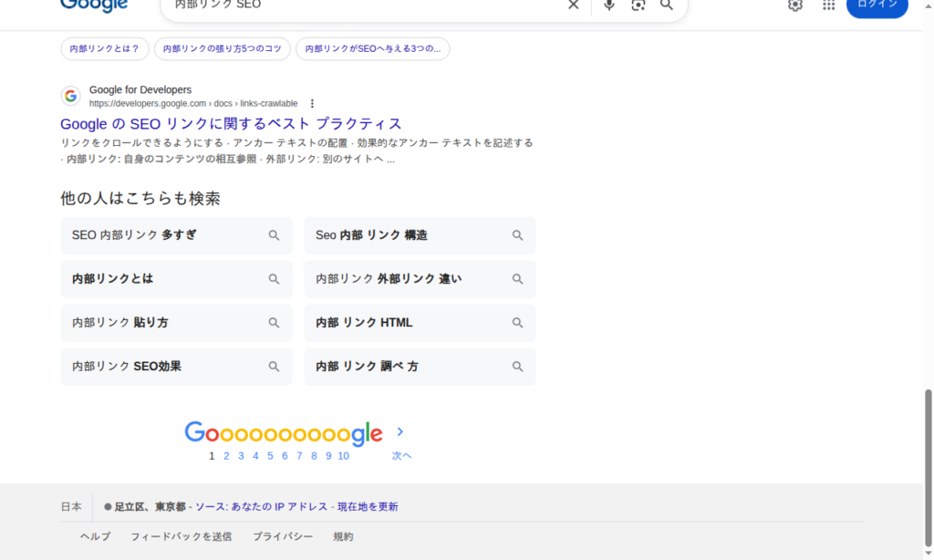The image size is (934, 560).
Task: Click the magnifier icon to run the search
Action: click(667, 5)
